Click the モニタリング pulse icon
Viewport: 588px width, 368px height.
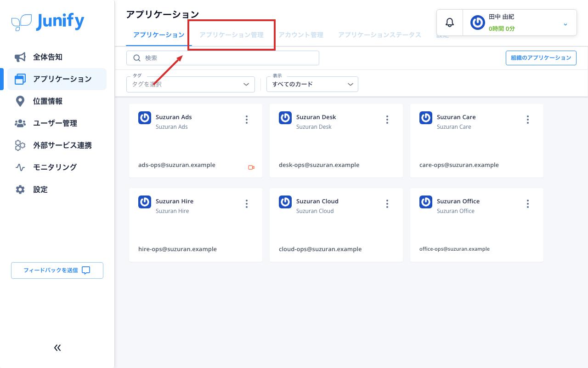tap(20, 167)
